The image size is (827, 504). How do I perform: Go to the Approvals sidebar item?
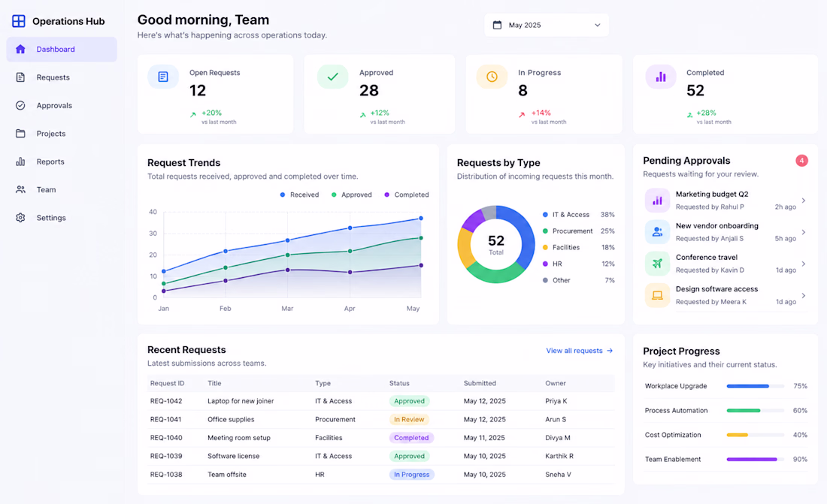62,105
